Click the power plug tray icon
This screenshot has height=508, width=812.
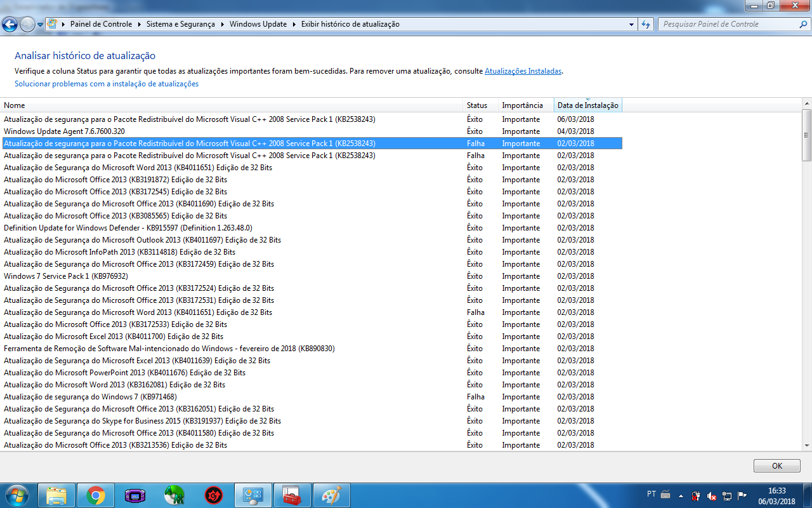point(697,496)
